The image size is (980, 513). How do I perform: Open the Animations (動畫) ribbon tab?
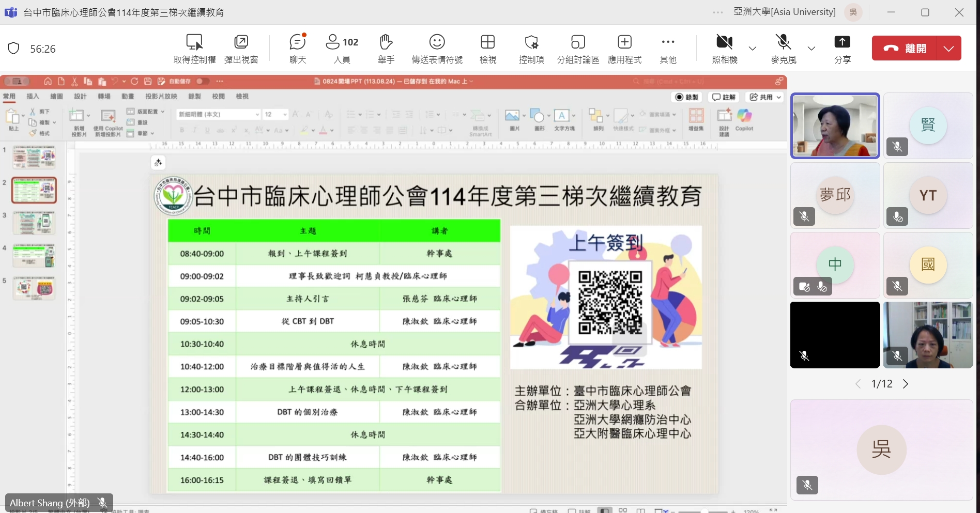click(128, 96)
